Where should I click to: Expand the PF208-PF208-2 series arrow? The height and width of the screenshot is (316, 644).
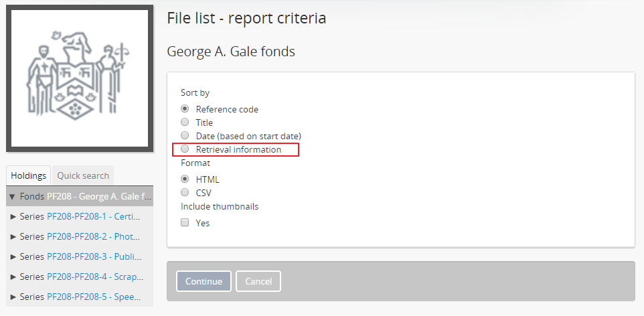click(15, 236)
